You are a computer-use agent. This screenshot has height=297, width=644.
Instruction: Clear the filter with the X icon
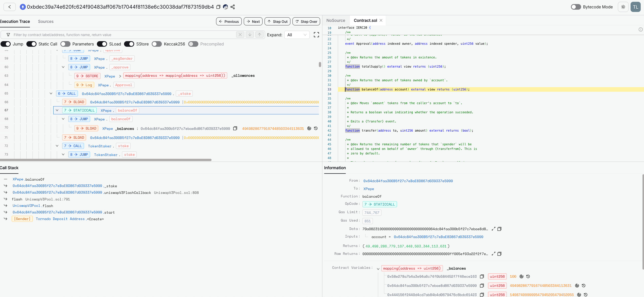tap(240, 35)
